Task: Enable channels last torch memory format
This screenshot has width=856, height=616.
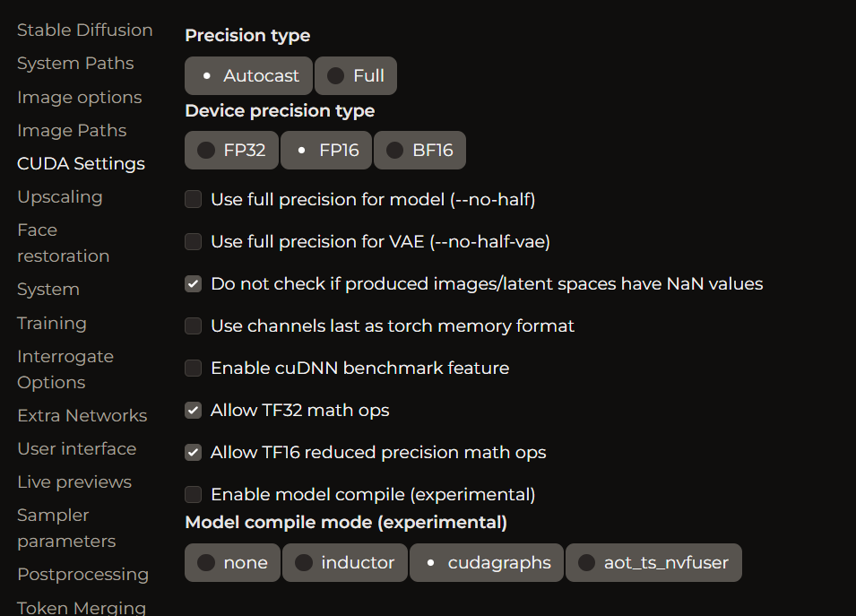Action: click(x=193, y=325)
